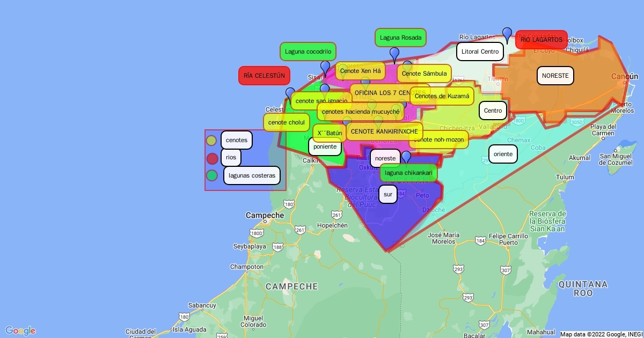The image size is (644, 338).
Task: Click the lagunas costeras legend text
Action: (x=252, y=175)
